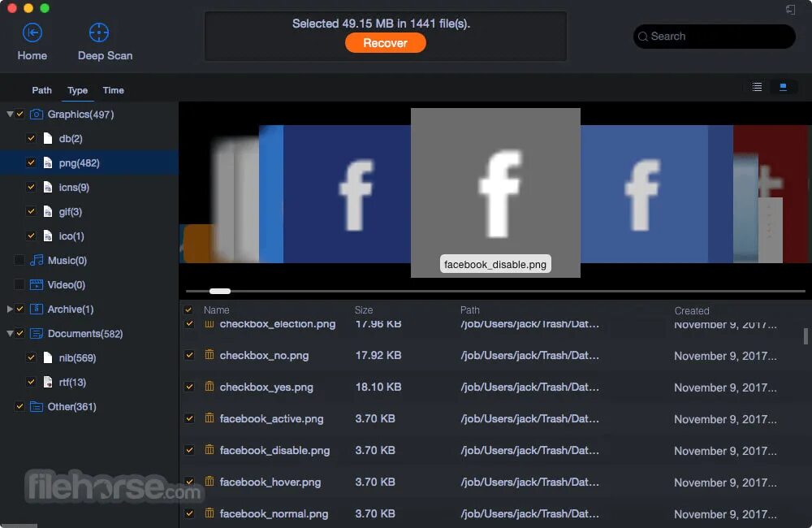
Task: Click the window icon at top right corner
Action: click(790, 9)
